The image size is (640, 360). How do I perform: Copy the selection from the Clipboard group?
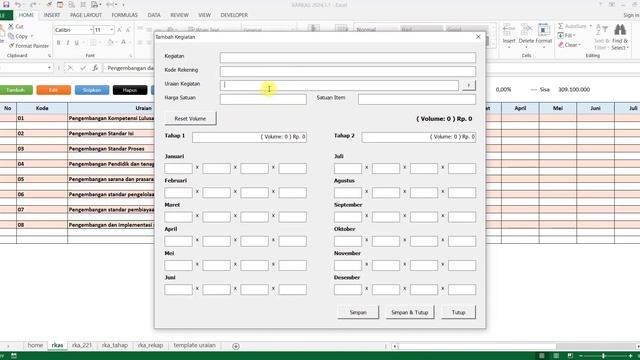[x=18, y=36]
